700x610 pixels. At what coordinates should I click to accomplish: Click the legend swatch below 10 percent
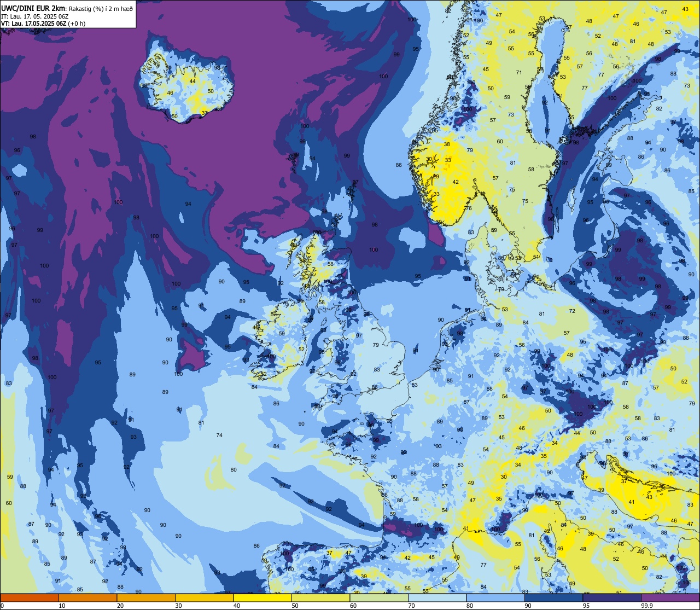[29, 598]
